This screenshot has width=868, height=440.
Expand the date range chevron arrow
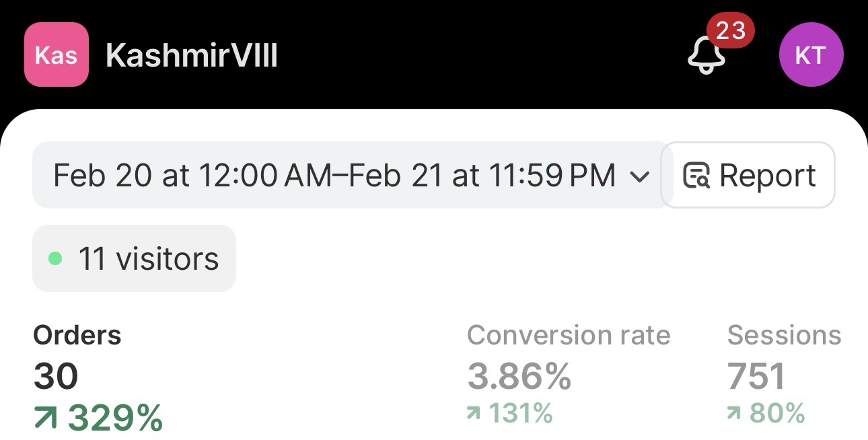[x=639, y=177]
